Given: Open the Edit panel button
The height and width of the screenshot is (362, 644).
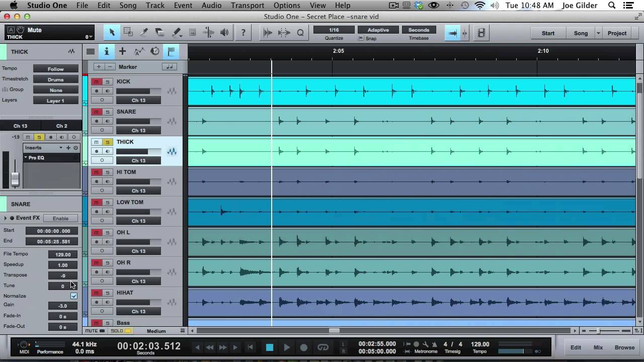Looking at the screenshot, I should point(576,347).
